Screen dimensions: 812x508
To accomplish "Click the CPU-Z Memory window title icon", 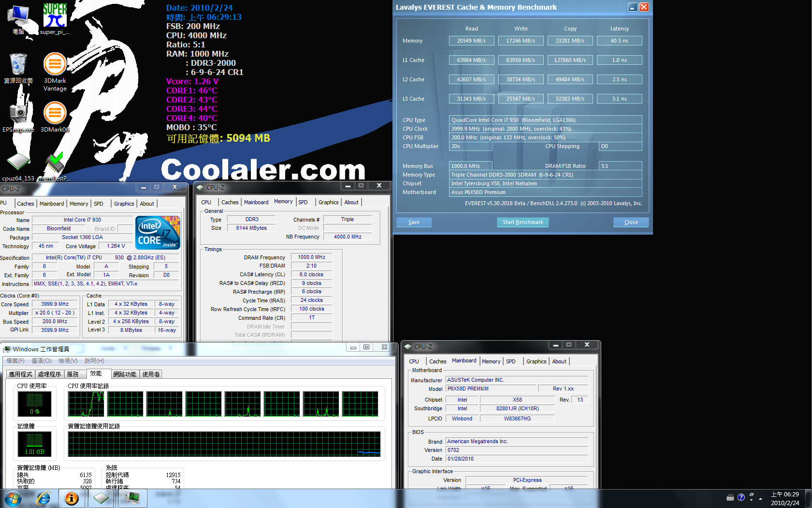I will pos(200,187).
